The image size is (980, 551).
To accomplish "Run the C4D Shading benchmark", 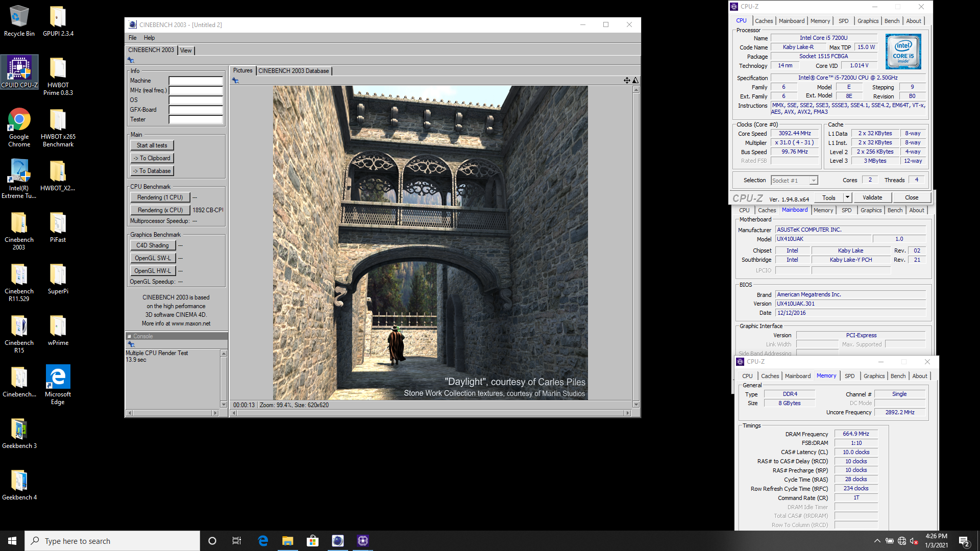I will (x=152, y=245).
